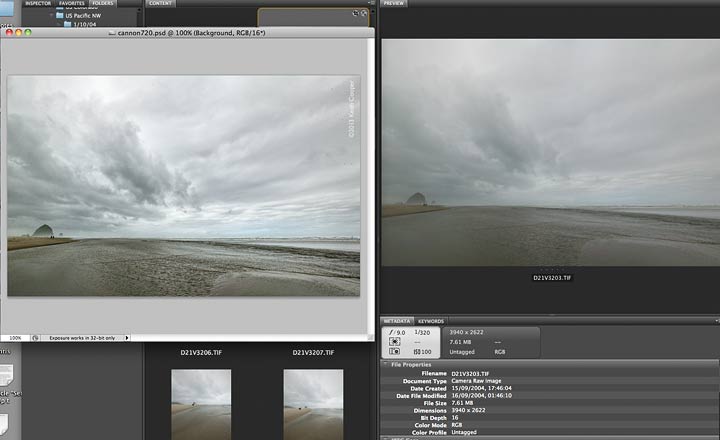Viewport: 720px width, 440px height.
Task: Switch to the Metadata tab
Action: [397, 321]
